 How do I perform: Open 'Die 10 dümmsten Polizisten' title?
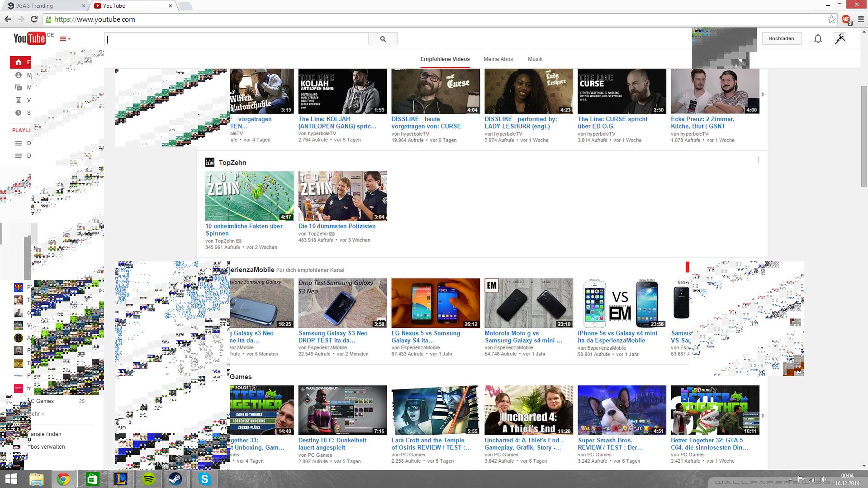click(x=337, y=226)
